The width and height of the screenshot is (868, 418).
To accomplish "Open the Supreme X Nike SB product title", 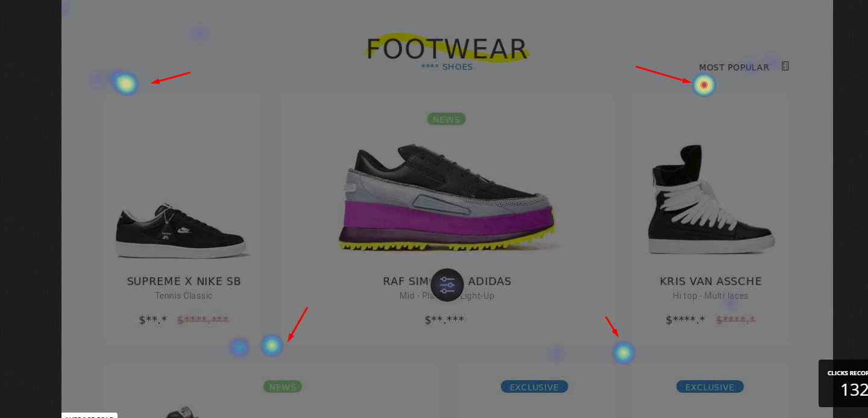I will point(184,281).
